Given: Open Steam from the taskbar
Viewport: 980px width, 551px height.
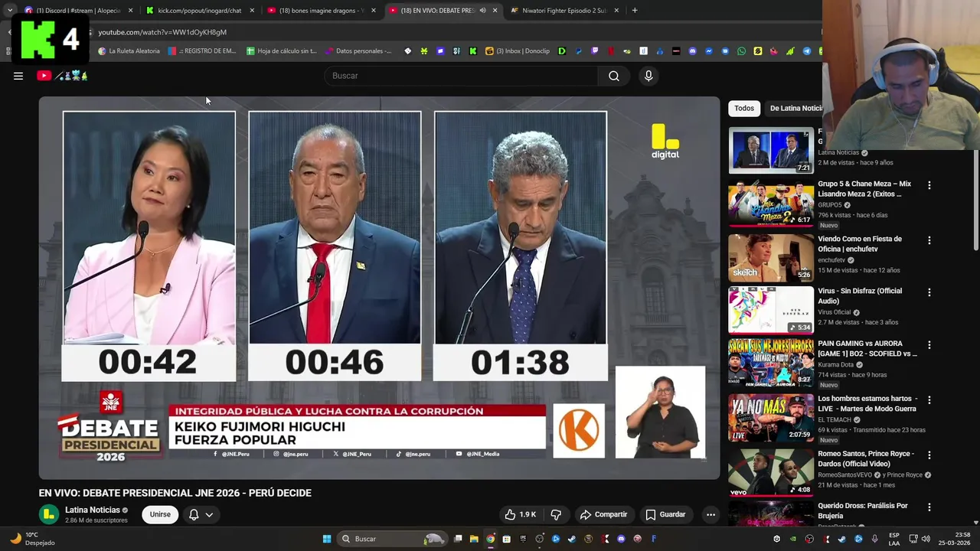Looking at the screenshot, I should click(572, 539).
